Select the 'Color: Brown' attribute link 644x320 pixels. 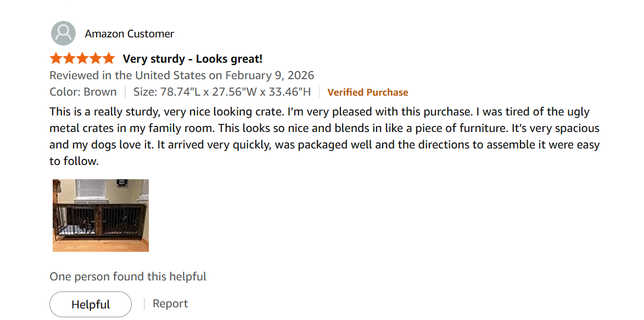(83, 92)
